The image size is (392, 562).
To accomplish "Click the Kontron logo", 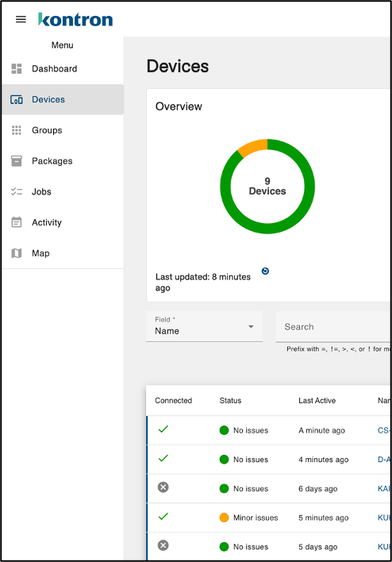I will tap(75, 20).
